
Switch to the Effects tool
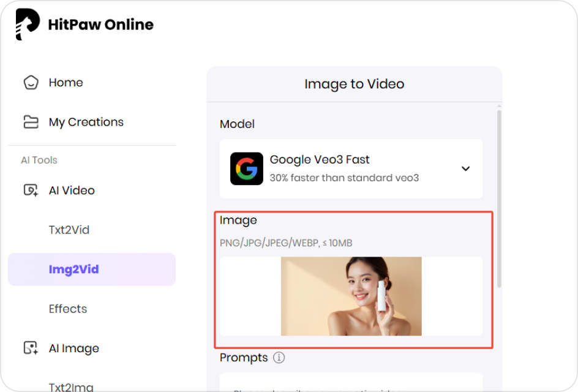coord(68,309)
